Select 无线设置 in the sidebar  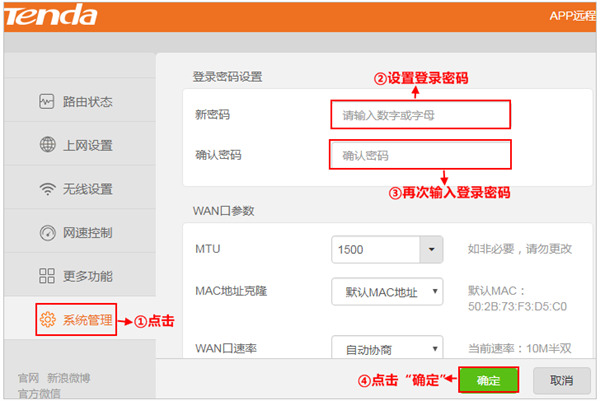[x=87, y=189]
